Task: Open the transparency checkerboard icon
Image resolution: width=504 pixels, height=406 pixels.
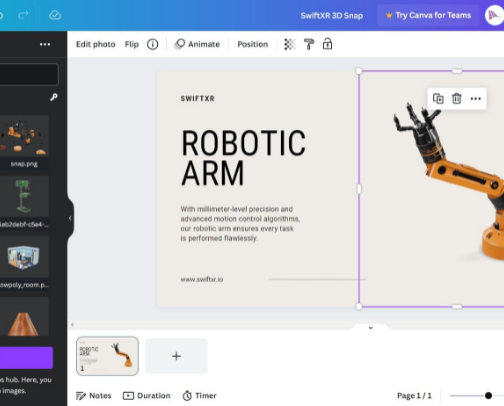Action: click(x=290, y=44)
